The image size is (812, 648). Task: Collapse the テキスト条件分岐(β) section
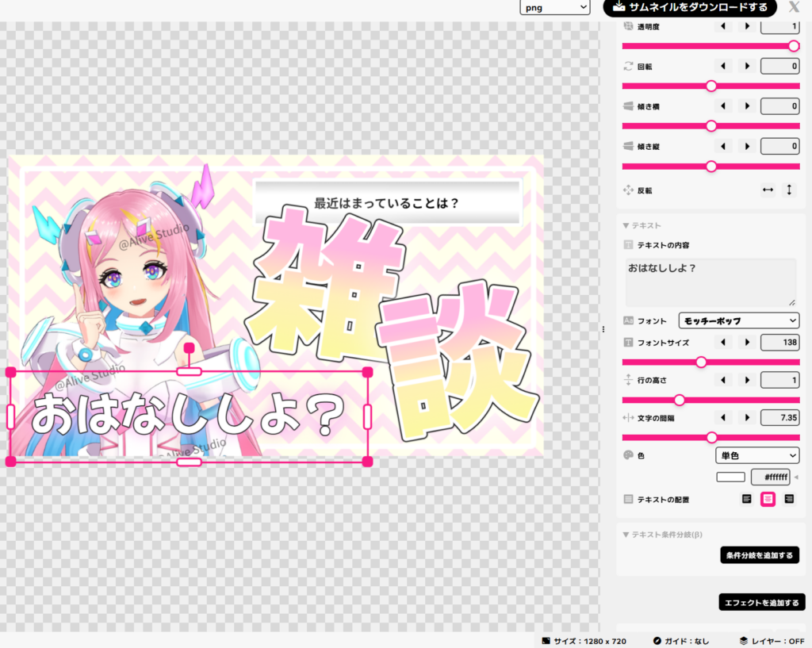(x=662, y=534)
